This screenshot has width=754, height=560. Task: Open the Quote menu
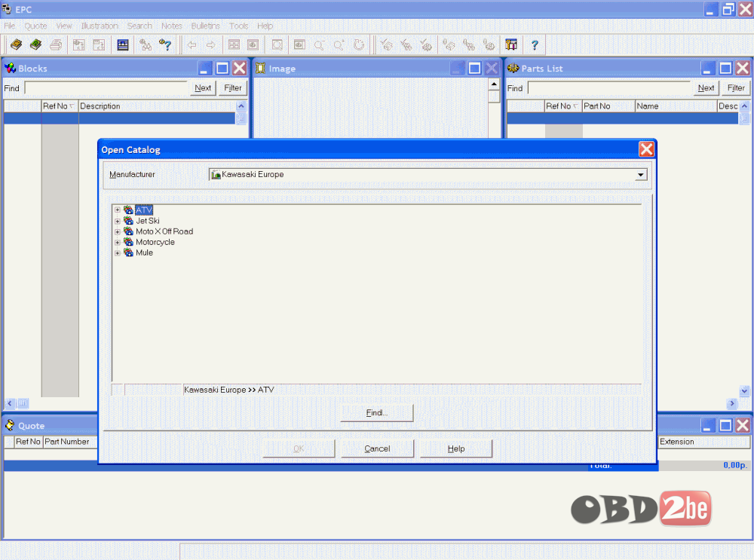tap(35, 26)
